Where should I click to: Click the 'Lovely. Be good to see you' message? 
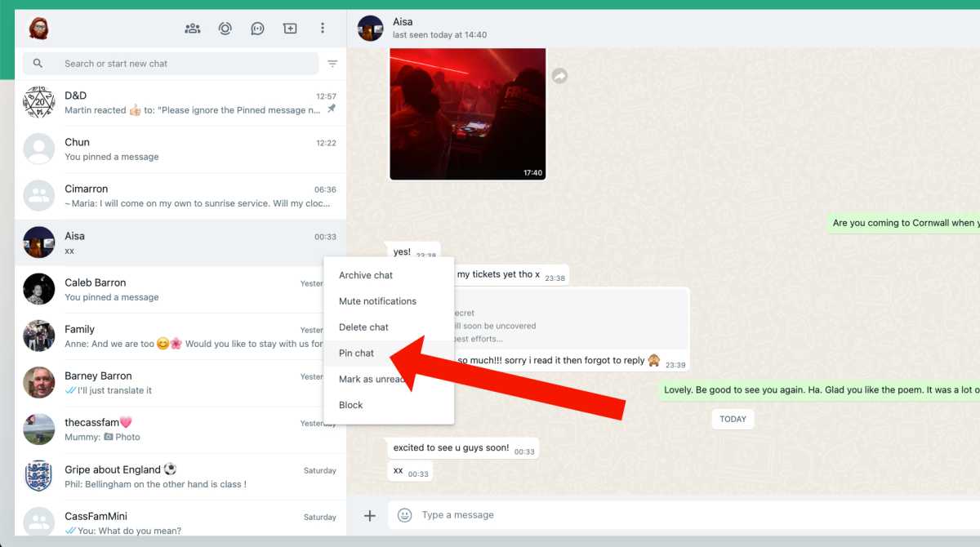tap(820, 390)
